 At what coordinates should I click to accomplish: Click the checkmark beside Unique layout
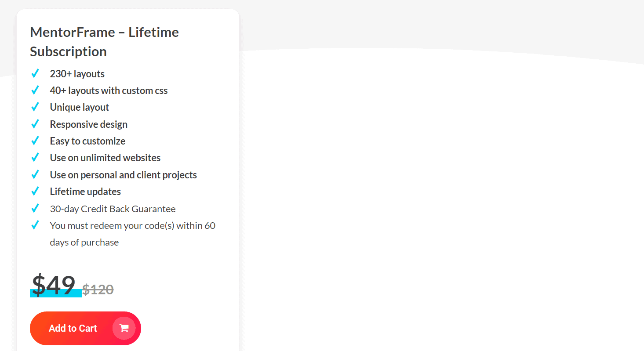(x=35, y=107)
